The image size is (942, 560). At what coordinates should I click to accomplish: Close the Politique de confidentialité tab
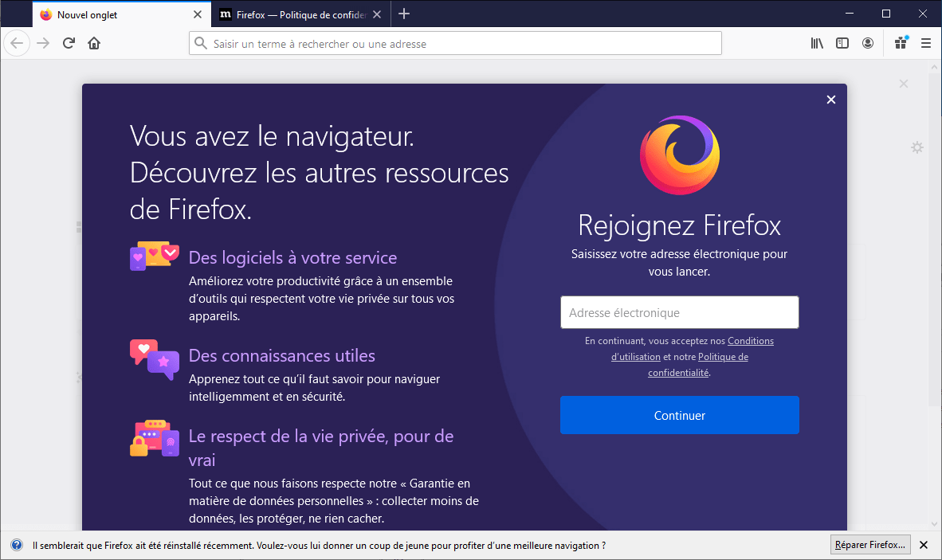pos(377,14)
